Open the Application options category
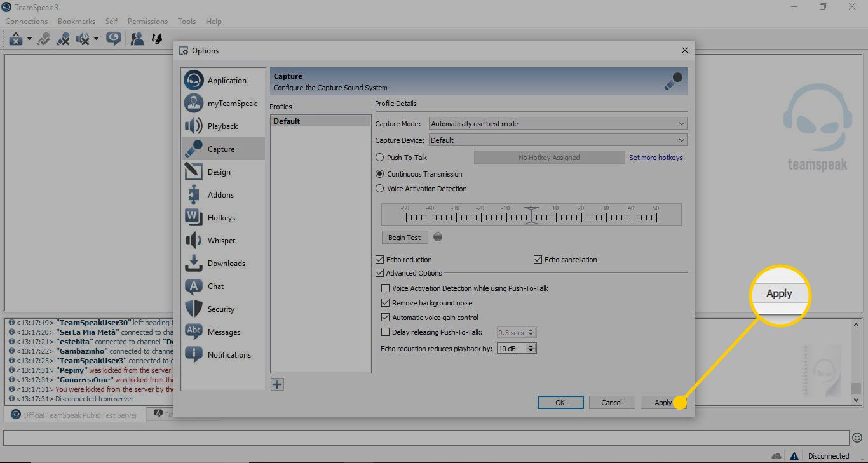This screenshot has height=463, width=868. 223,81
